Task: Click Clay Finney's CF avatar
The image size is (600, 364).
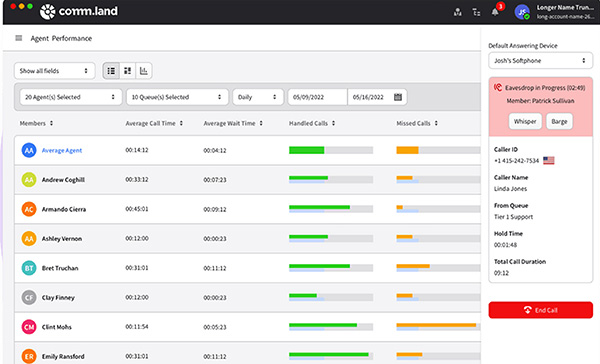Action: [x=29, y=298]
